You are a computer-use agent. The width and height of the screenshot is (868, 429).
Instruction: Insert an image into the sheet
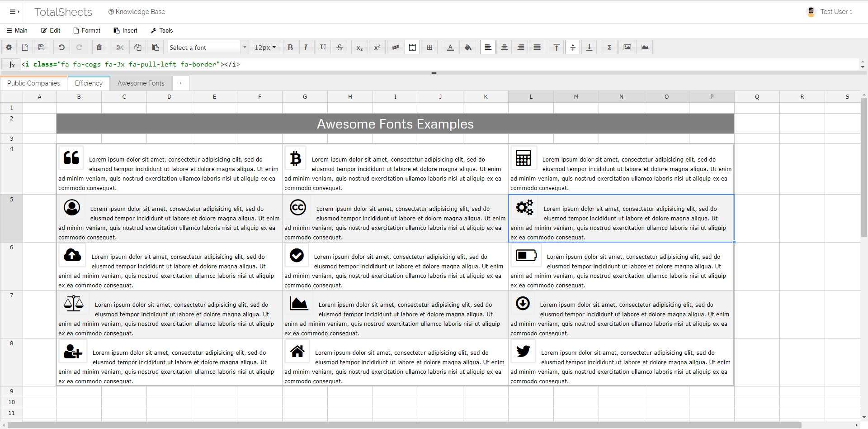(x=627, y=47)
